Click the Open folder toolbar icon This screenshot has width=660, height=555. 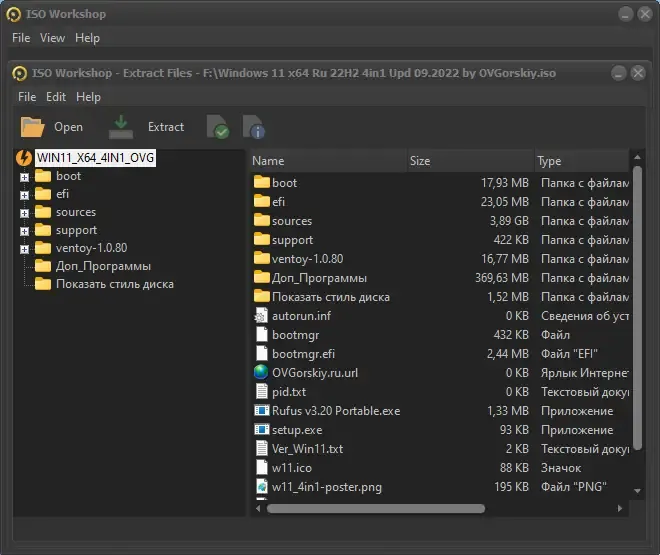[32, 127]
